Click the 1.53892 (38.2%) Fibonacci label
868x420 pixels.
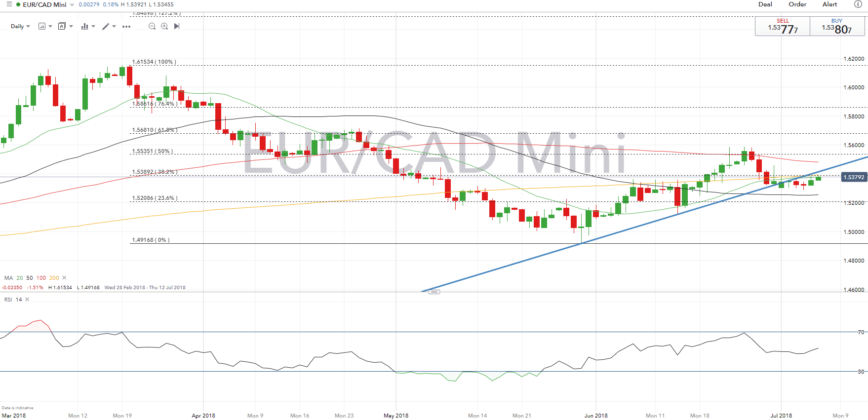click(155, 172)
